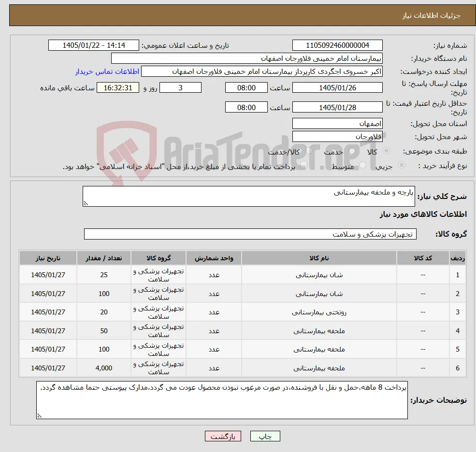The height and width of the screenshot is (452, 476).
Task: Click the quantity 20 cell
Action: (104, 312)
